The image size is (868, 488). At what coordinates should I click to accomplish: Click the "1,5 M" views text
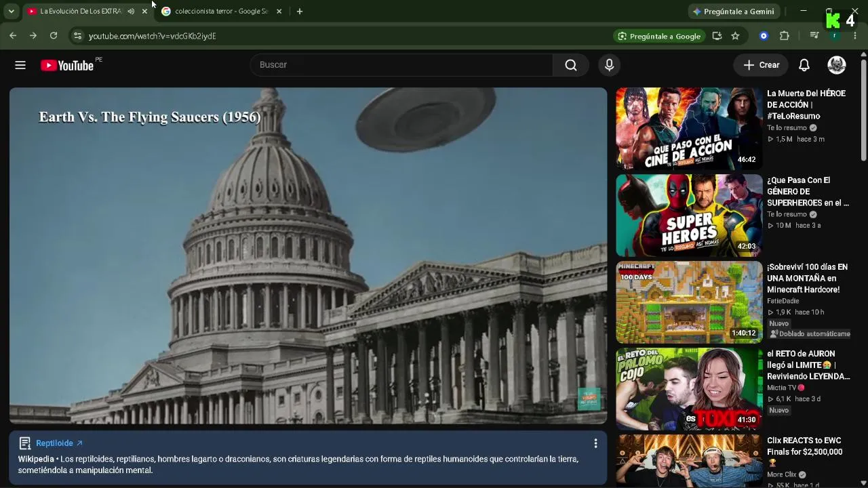click(784, 139)
